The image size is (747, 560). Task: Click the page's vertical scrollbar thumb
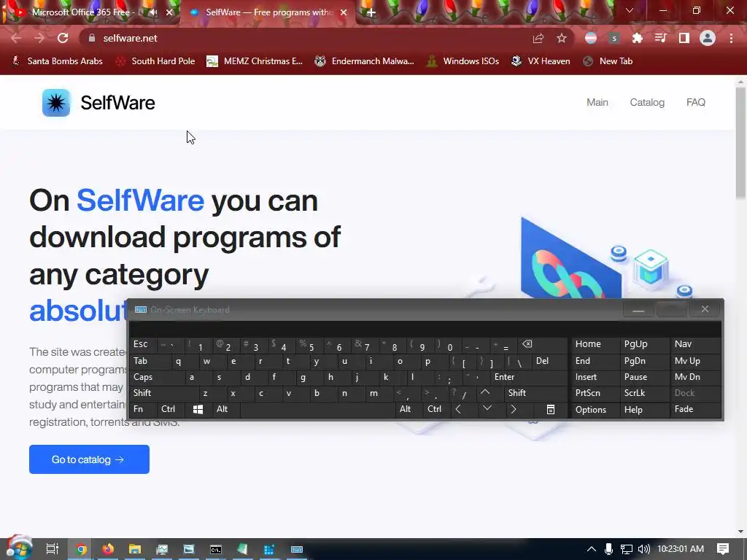[x=740, y=143]
